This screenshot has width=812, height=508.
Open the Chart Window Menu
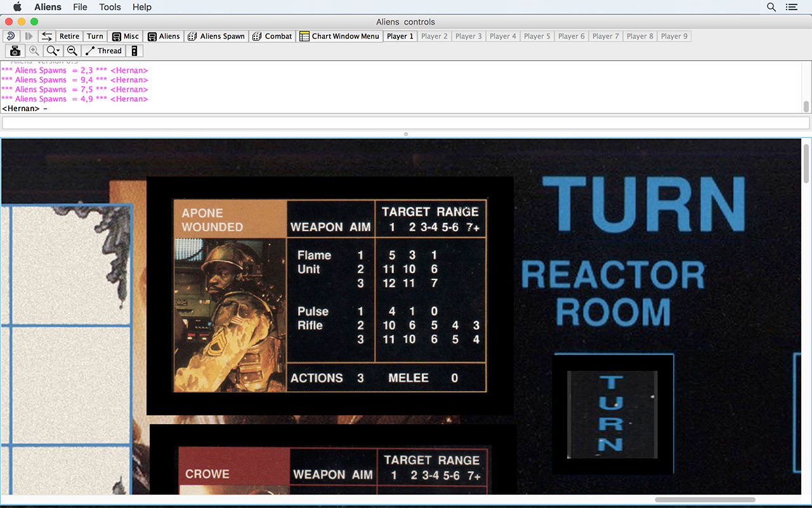point(339,36)
